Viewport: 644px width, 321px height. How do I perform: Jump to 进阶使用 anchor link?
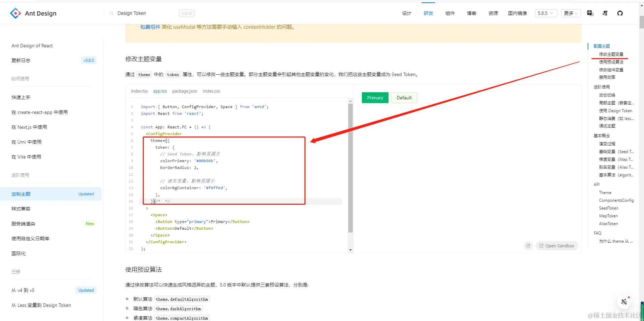[x=602, y=87]
